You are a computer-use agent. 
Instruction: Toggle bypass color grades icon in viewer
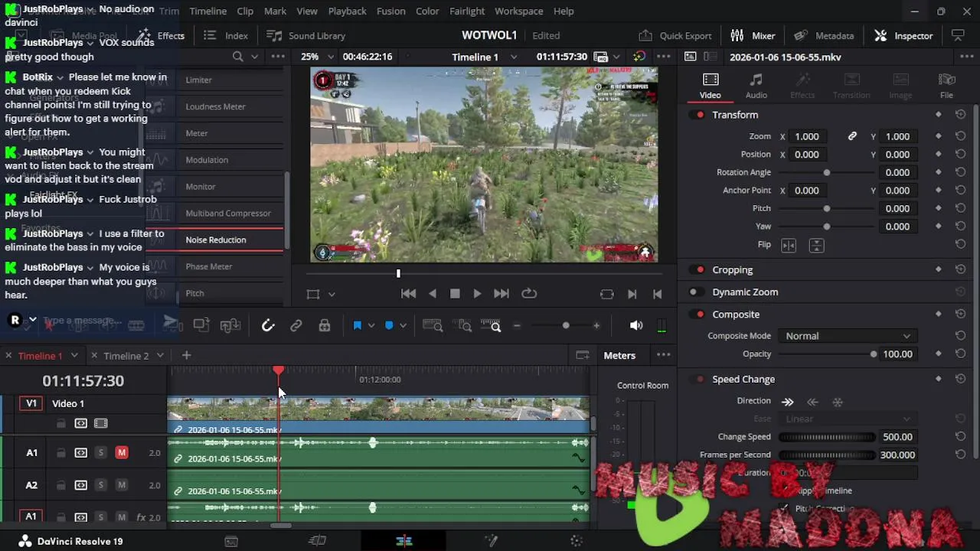point(639,57)
